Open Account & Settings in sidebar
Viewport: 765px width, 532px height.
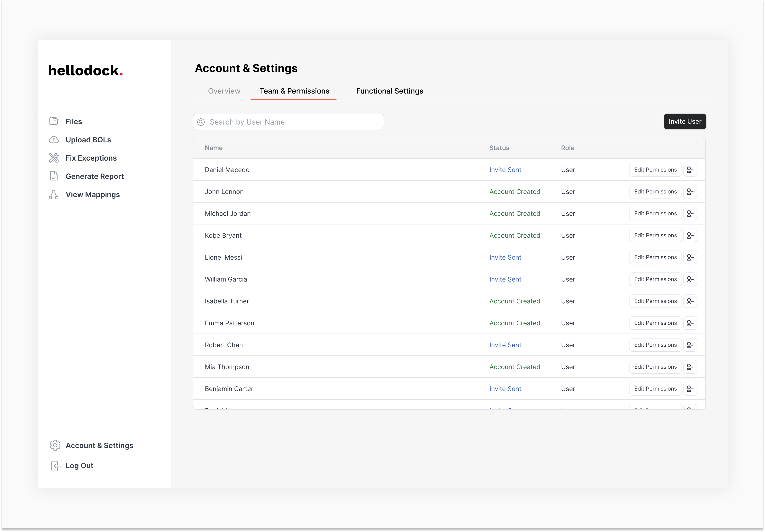point(99,445)
